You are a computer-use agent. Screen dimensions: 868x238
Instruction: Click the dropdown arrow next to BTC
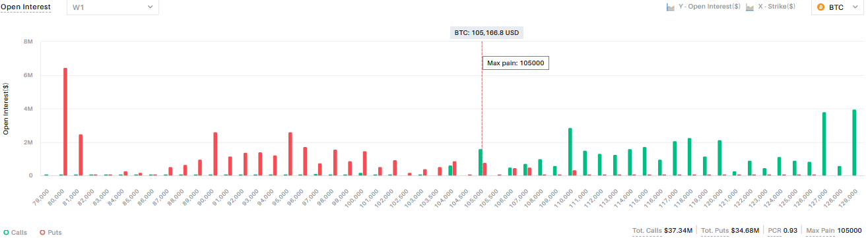[x=855, y=7]
